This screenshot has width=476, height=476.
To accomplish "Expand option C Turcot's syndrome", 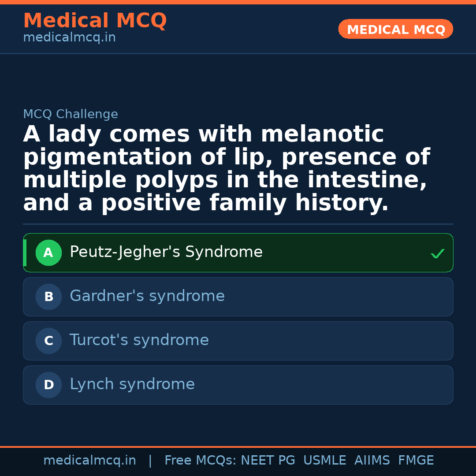I will 238,341.
